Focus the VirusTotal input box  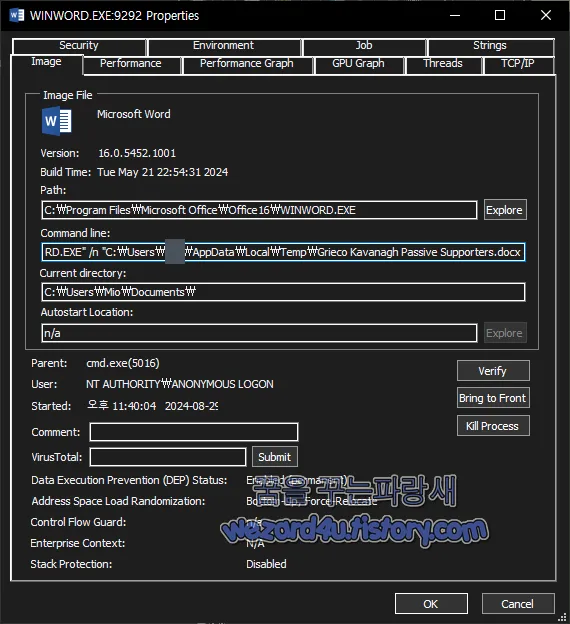(168, 457)
